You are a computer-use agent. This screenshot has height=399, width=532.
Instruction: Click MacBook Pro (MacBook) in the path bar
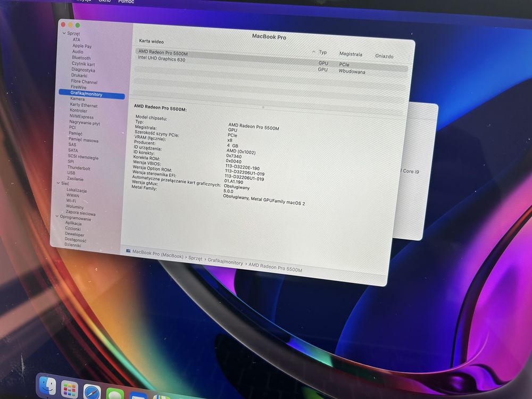[158, 254]
